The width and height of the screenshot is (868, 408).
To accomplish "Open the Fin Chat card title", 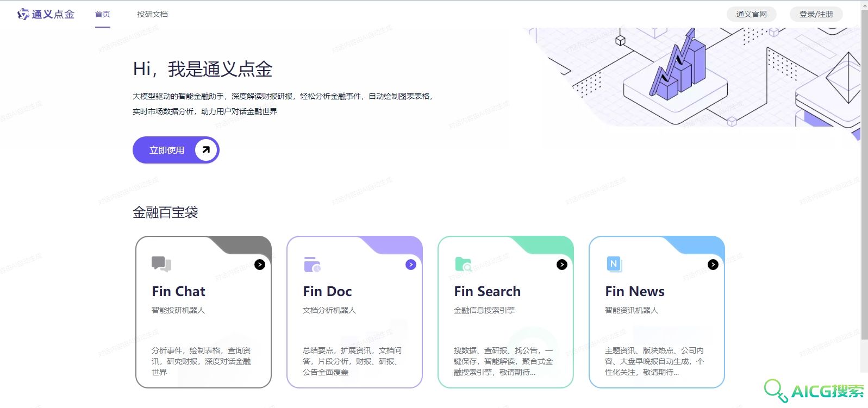I will coord(178,292).
